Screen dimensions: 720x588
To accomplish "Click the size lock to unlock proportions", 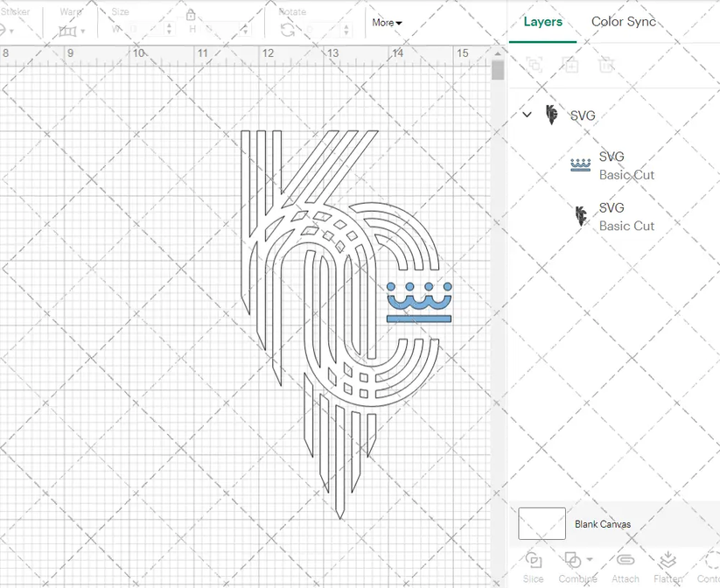I will pos(191,15).
